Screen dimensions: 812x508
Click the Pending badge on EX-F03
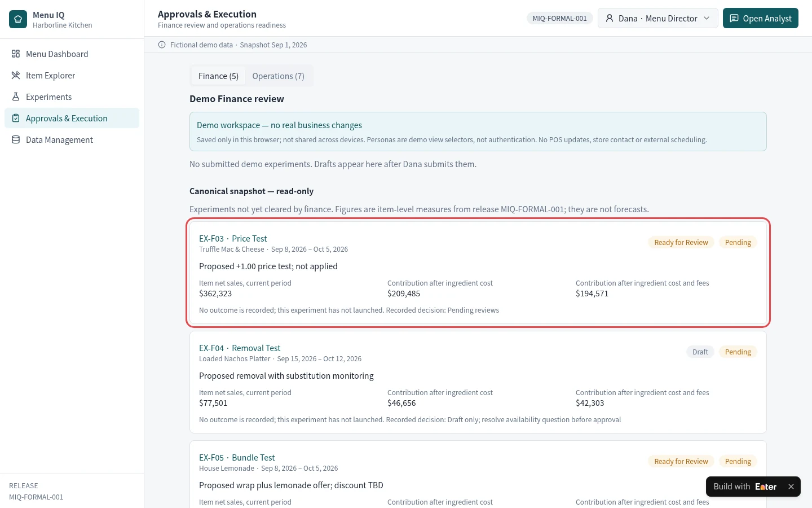[x=738, y=243]
